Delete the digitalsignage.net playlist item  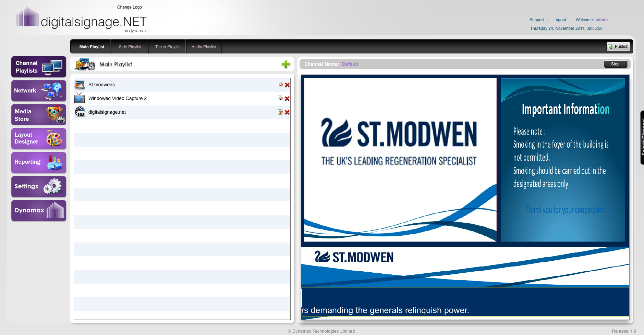click(x=287, y=112)
